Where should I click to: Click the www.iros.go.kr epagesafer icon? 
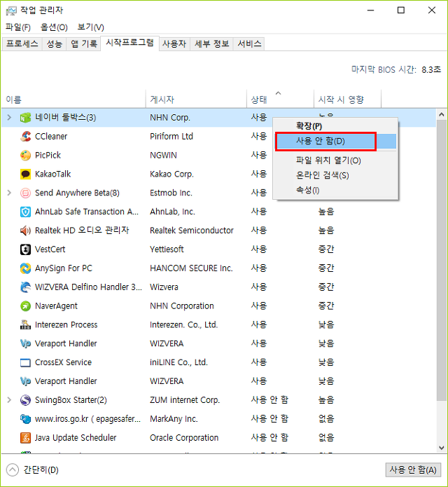[x=25, y=419]
